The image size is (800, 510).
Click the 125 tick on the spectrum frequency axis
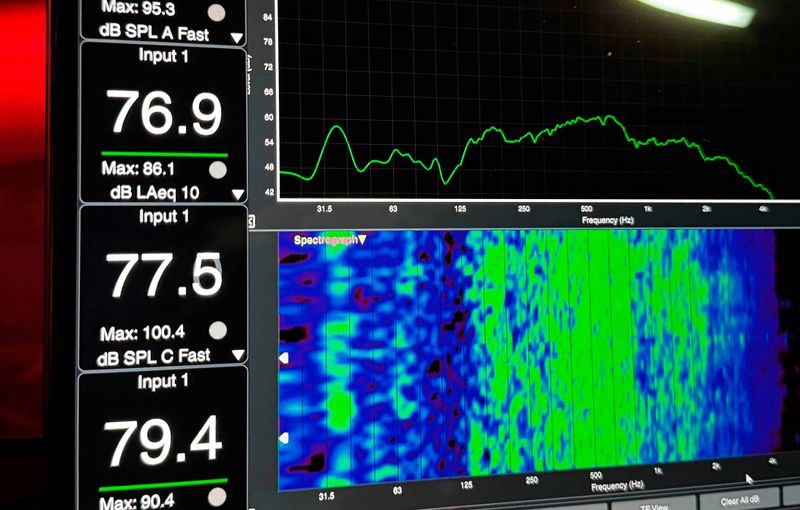[x=460, y=209]
